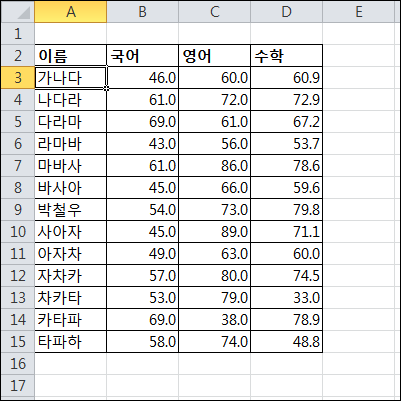This screenshot has width=401, height=401.
Task: Click the 74.5 value cell
Action: pos(287,276)
